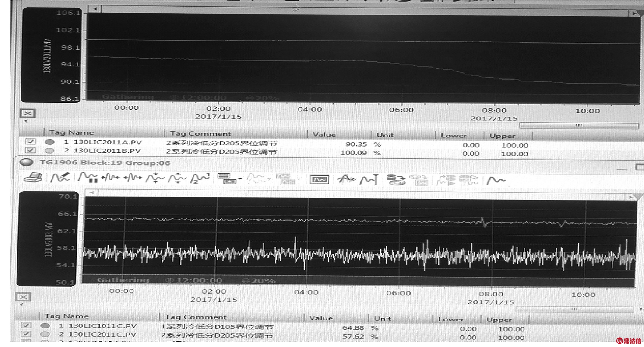644x347 pixels.
Task: Click the TG1906 Block:19 Group:06 title bar
Action: 105,163
